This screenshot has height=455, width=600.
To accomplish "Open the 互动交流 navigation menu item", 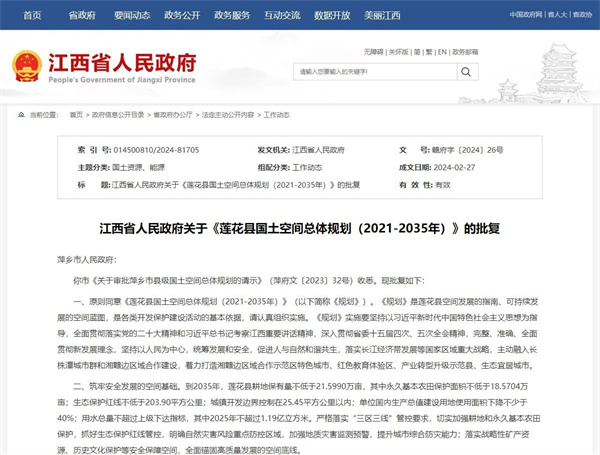I will [282, 15].
